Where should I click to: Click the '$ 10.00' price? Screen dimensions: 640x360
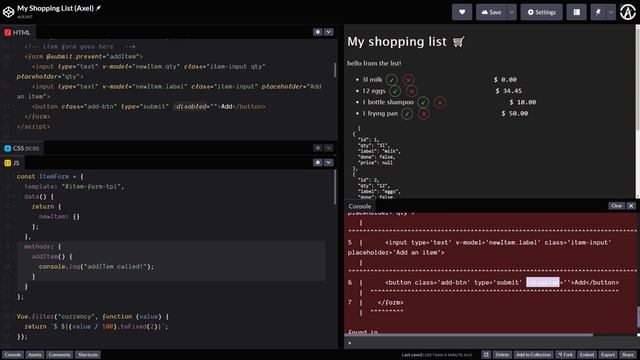click(523, 102)
